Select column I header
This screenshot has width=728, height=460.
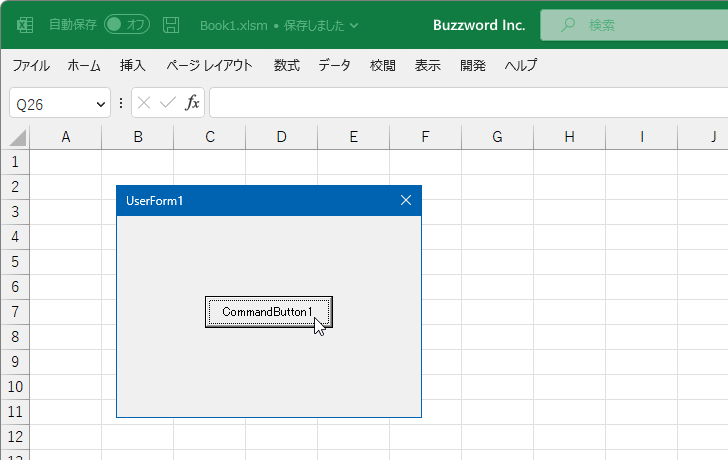[641, 137]
